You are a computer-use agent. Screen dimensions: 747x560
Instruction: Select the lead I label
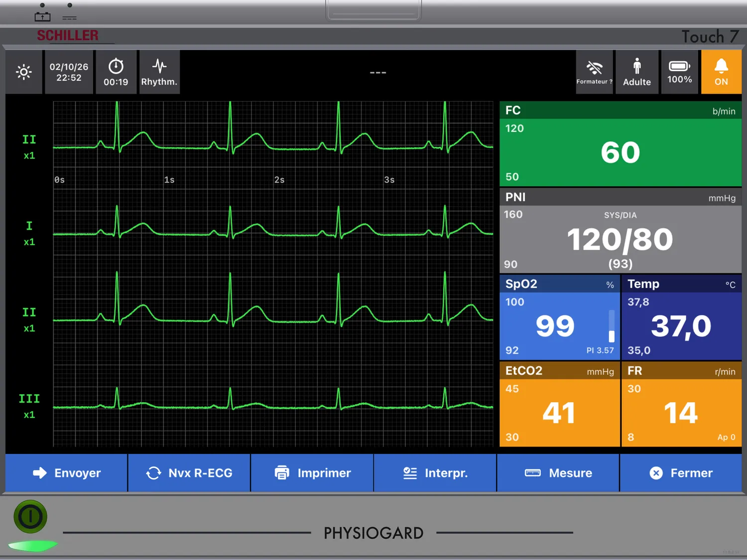[29, 226]
